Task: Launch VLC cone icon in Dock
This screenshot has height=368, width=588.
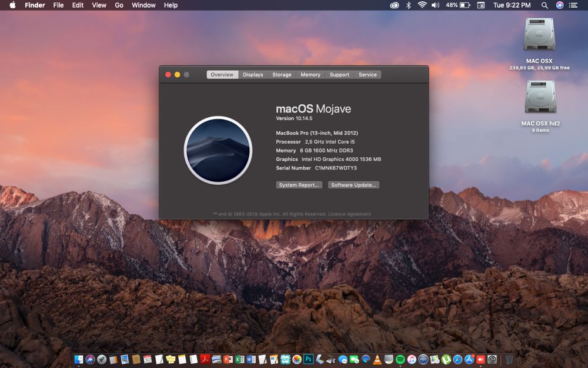Action: (x=377, y=359)
